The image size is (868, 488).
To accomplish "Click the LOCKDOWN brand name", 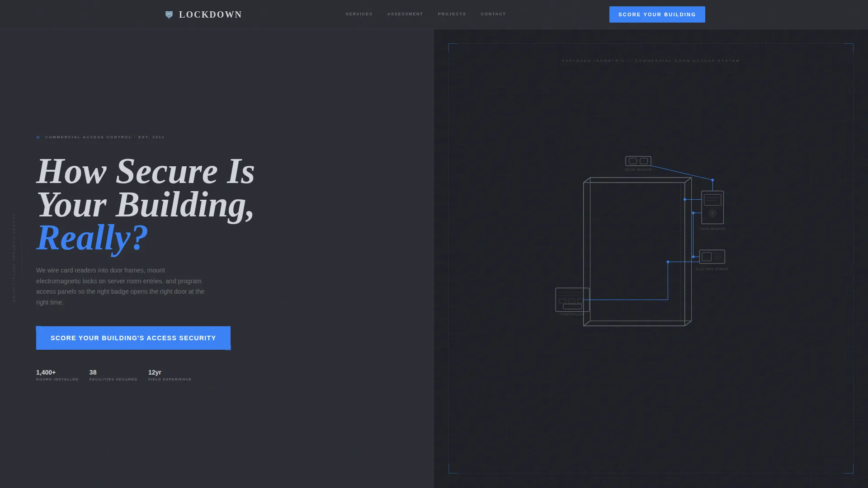I will (x=210, y=14).
